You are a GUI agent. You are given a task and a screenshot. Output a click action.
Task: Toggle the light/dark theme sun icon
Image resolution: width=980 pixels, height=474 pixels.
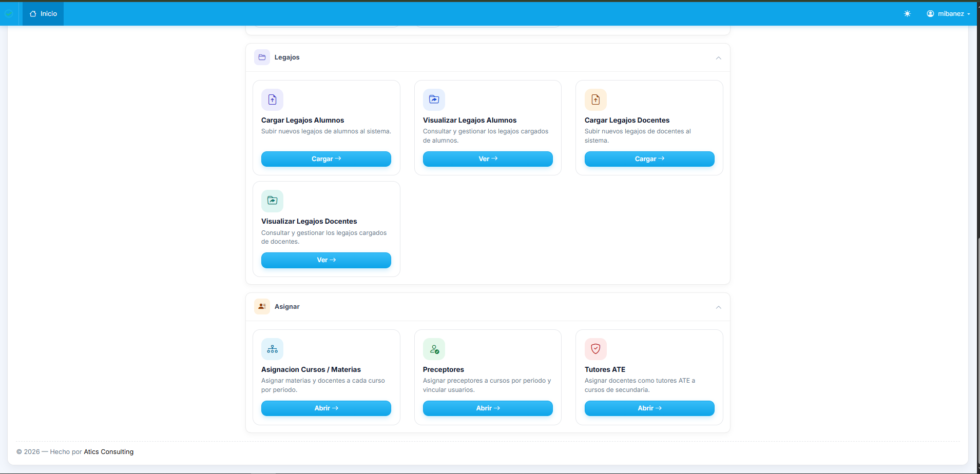[x=907, y=14]
